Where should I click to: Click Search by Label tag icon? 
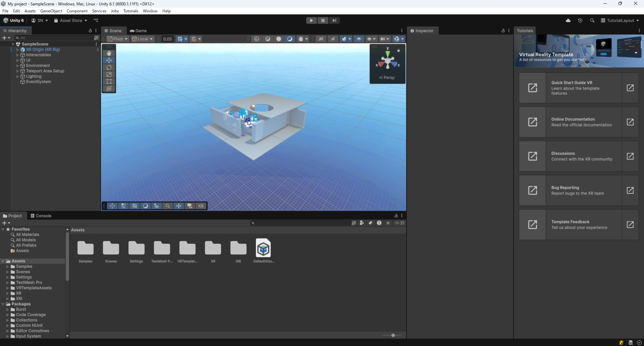(370, 223)
